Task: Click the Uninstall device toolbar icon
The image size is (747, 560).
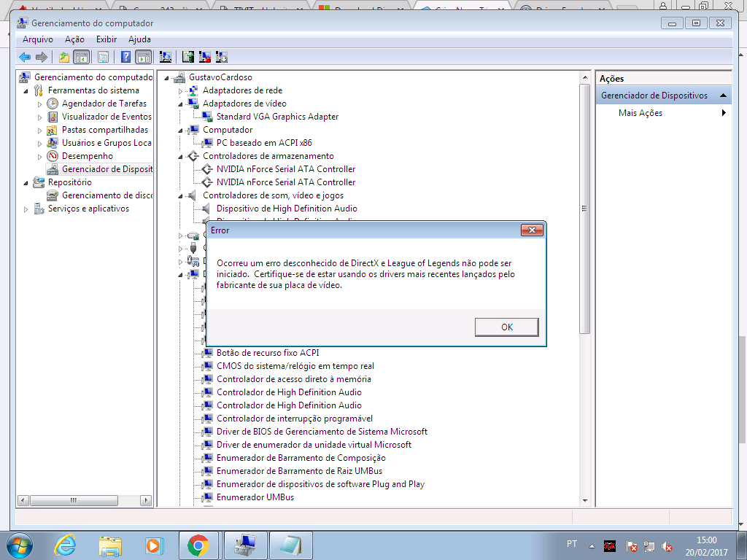Action: pos(205,57)
